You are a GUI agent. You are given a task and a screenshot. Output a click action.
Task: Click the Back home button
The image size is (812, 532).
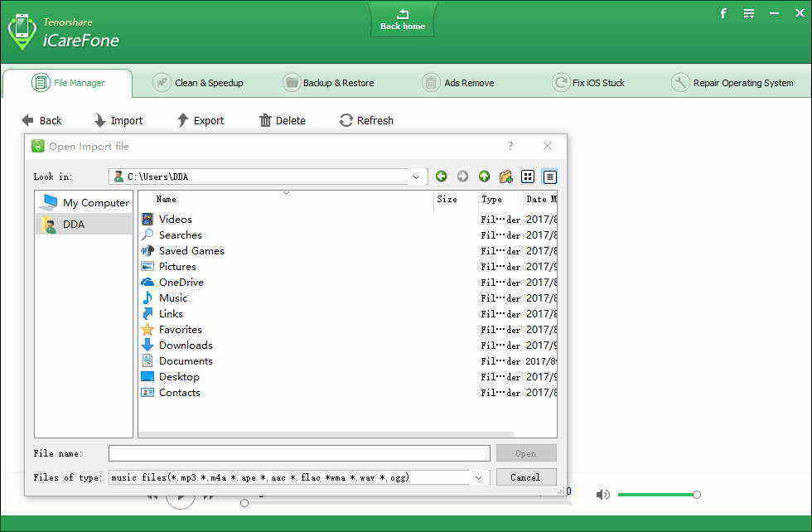click(403, 20)
